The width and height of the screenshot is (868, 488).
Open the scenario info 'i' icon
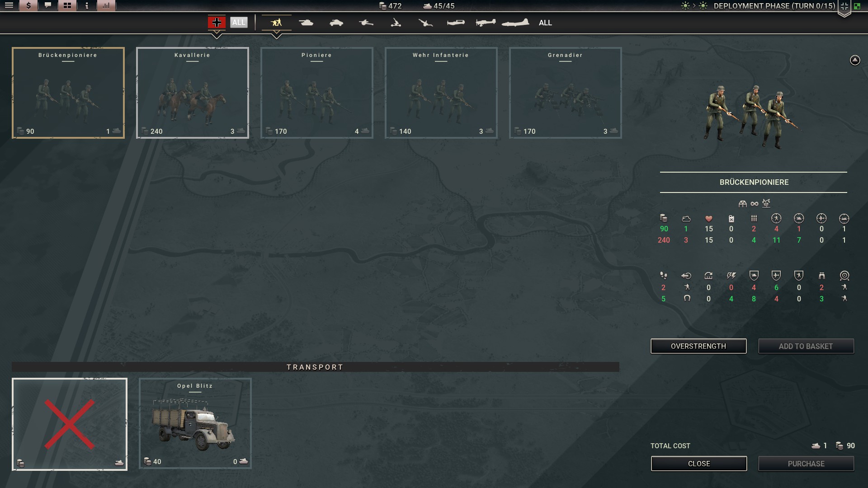[86, 5]
